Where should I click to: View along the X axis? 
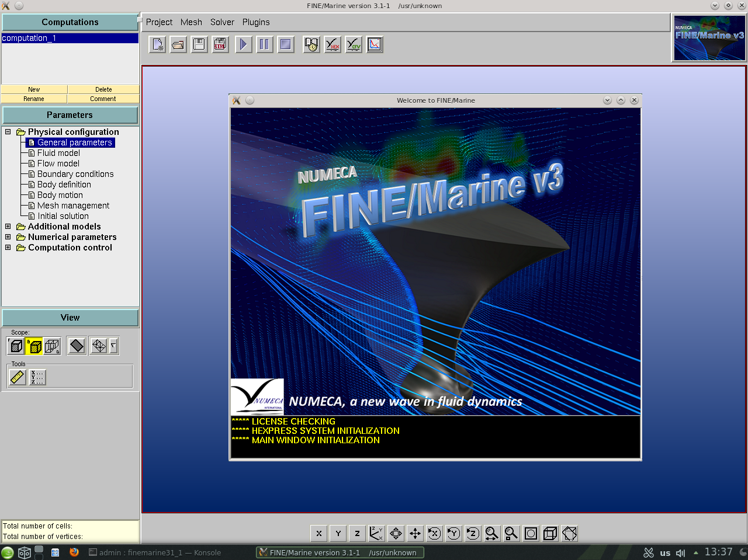click(318, 533)
